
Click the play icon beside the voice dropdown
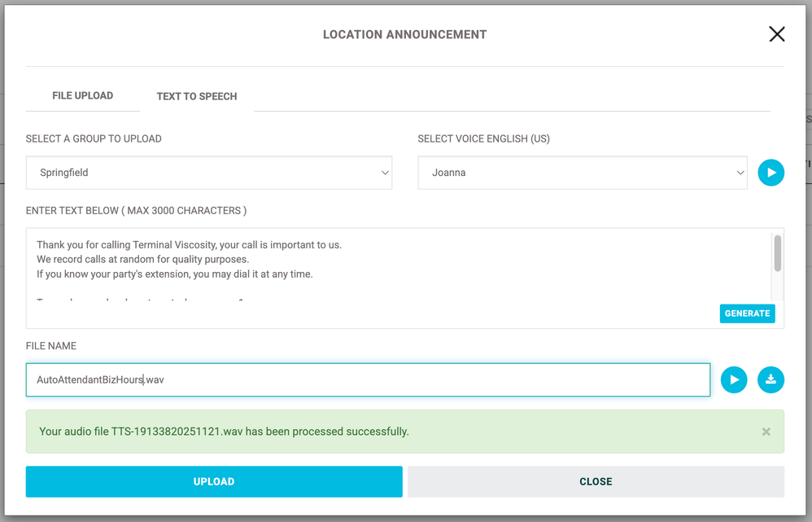point(771,173)
